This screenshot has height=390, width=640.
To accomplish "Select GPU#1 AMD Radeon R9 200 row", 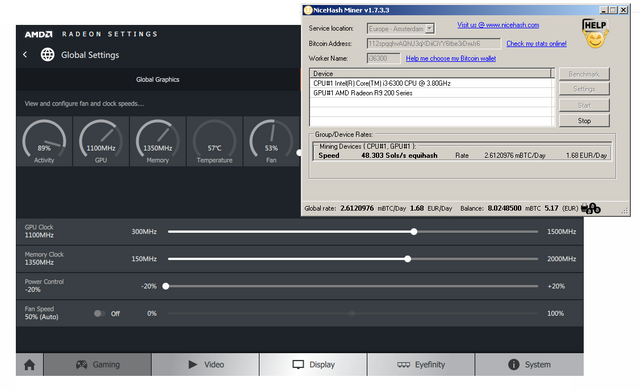I will click(x=431, y=93).
